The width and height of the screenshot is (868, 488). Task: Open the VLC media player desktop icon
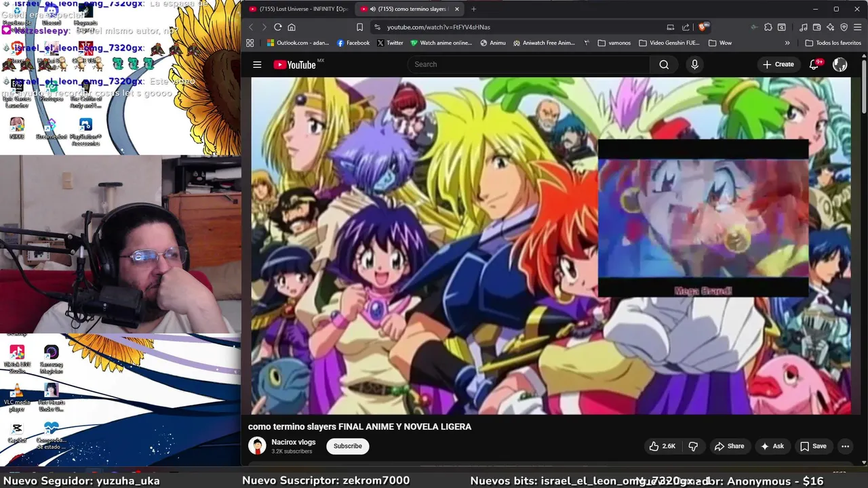(17, 399)
